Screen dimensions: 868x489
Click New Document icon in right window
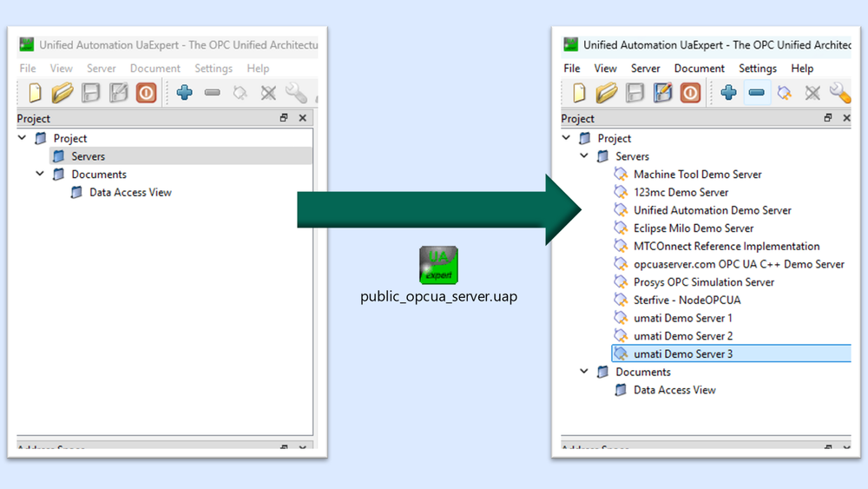pos(579,92)
